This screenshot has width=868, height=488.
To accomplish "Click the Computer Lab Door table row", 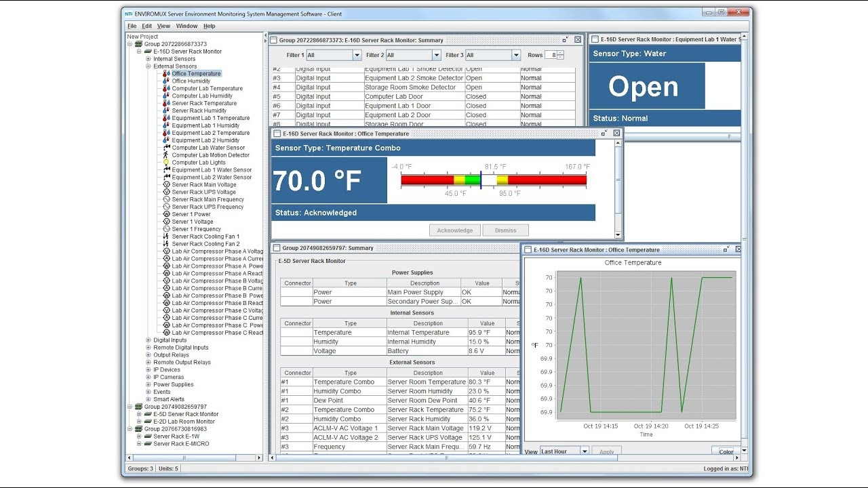I will (423, 96).
